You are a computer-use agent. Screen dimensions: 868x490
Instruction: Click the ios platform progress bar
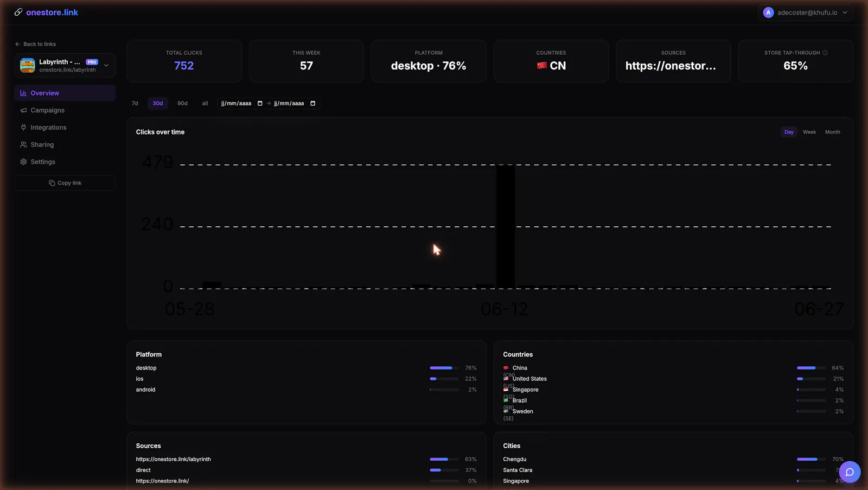click(x=444, y=379)
